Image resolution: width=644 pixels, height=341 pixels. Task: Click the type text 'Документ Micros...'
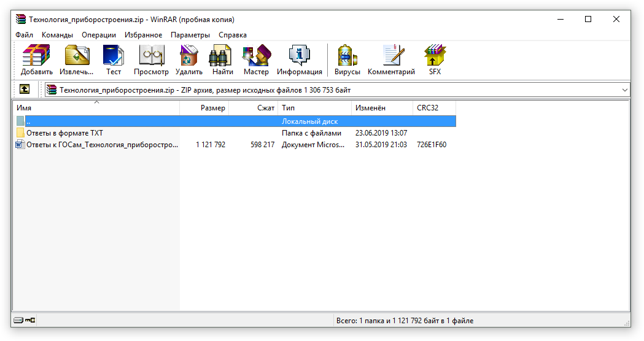click(313, 145)
